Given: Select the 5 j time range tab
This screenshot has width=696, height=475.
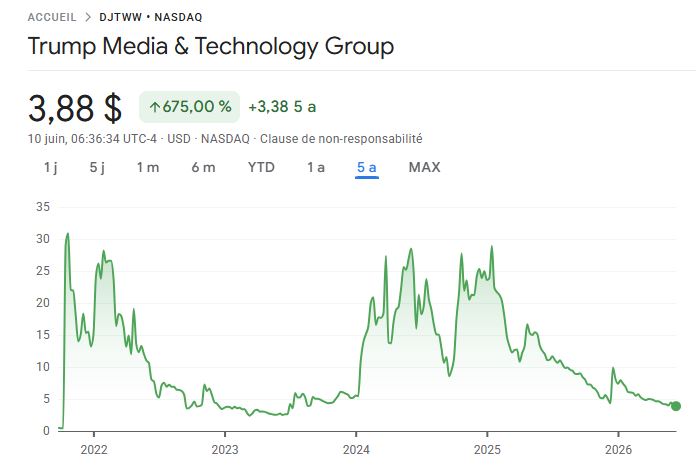Looking at the screenshot, I should click(97, 167).
